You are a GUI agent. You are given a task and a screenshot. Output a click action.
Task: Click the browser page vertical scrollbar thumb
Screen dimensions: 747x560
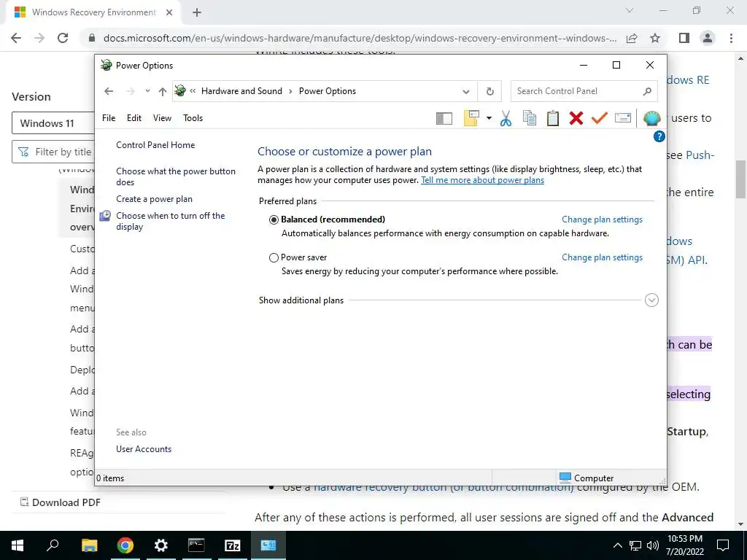(741, 179)
